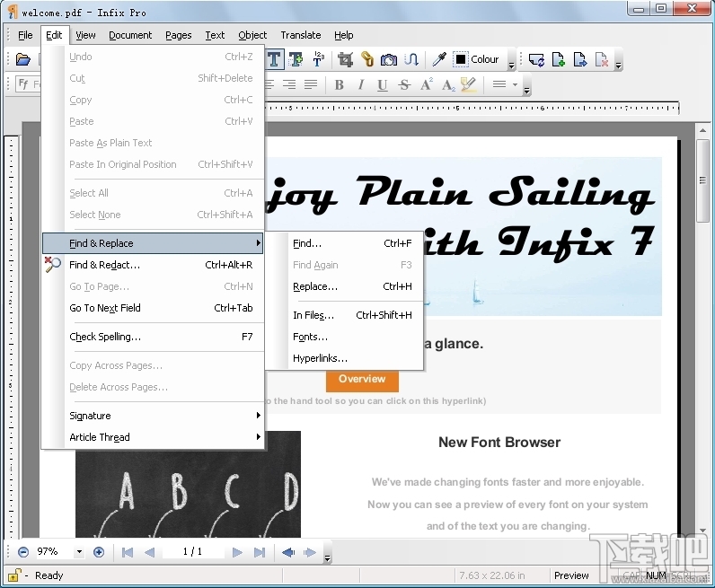
Task: Justify text using toolbar icon
Action: [311, 84]
